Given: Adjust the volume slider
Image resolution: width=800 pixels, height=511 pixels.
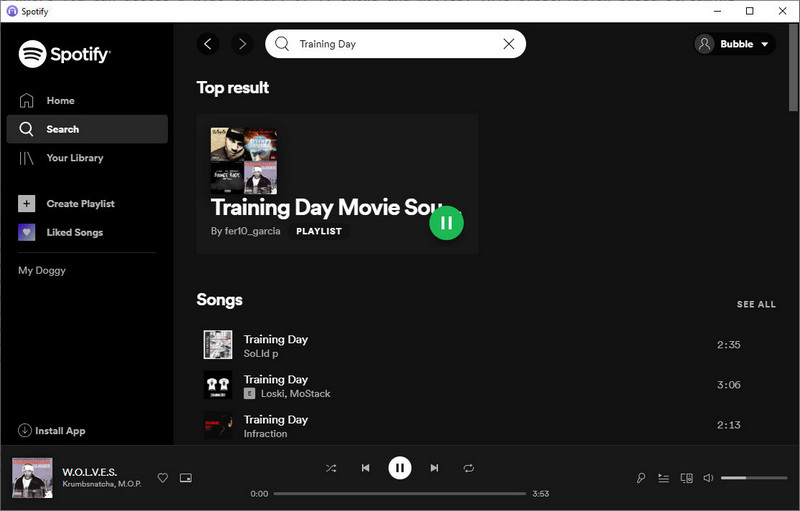Looking at the screenshot, I should point(754,478).
